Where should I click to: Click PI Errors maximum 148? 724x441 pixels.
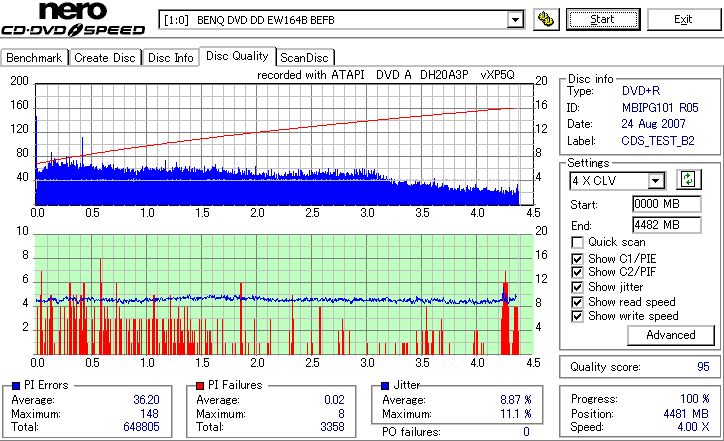tap(150, 413)
